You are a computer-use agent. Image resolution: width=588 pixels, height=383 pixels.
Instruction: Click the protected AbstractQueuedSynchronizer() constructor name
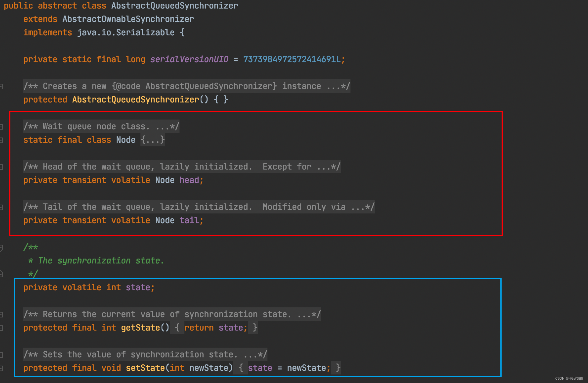(136, 100)
